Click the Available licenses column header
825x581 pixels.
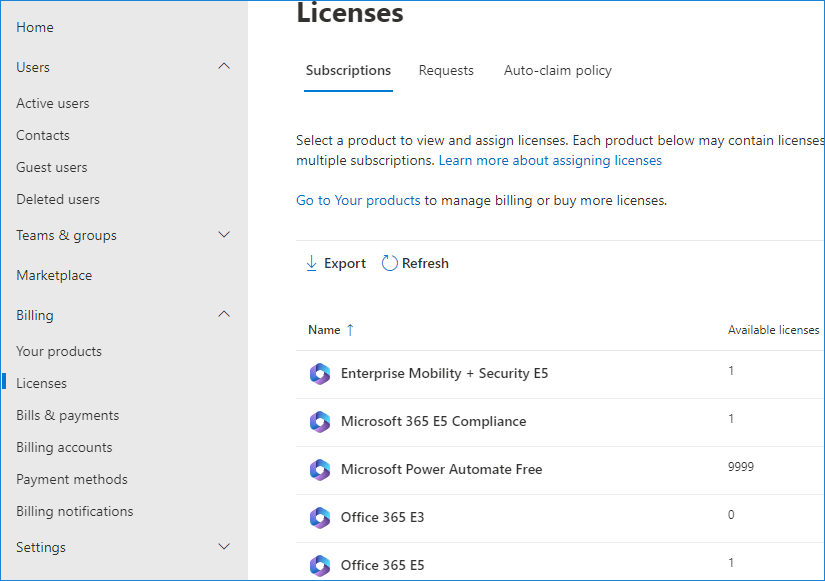click(773, 330)
